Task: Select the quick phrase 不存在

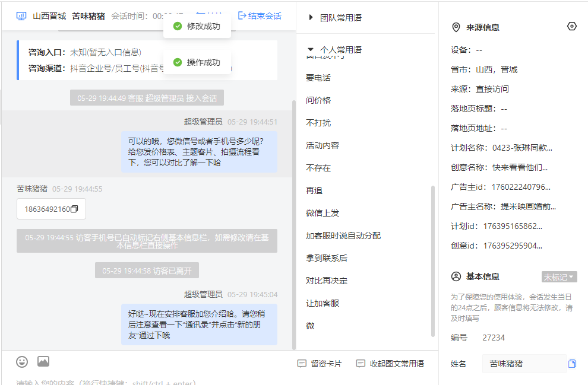Action: [318, 168]
